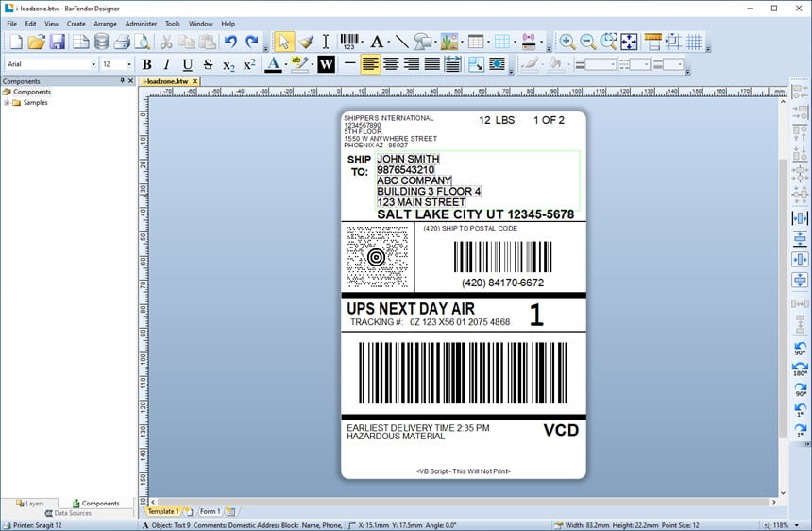Select the picture tool
Image resolution: width=812 pixels, height=531 pixels.
(449, 42)
